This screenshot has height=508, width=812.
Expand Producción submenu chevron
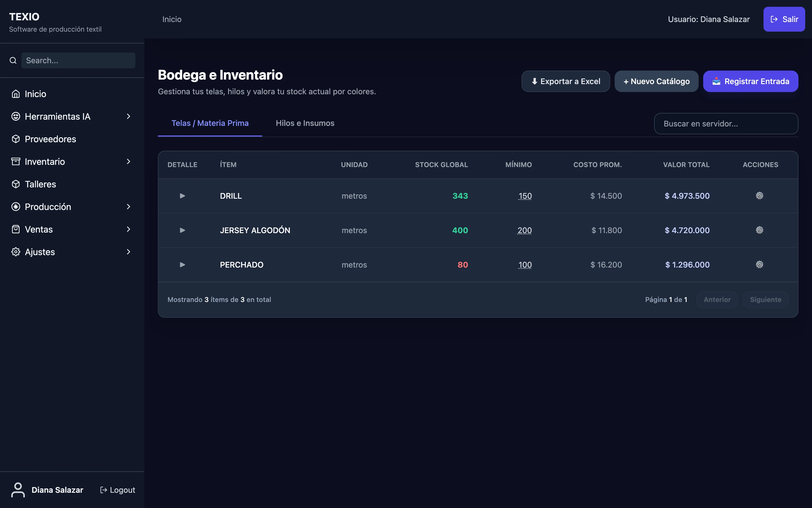(x=129, y=207)
